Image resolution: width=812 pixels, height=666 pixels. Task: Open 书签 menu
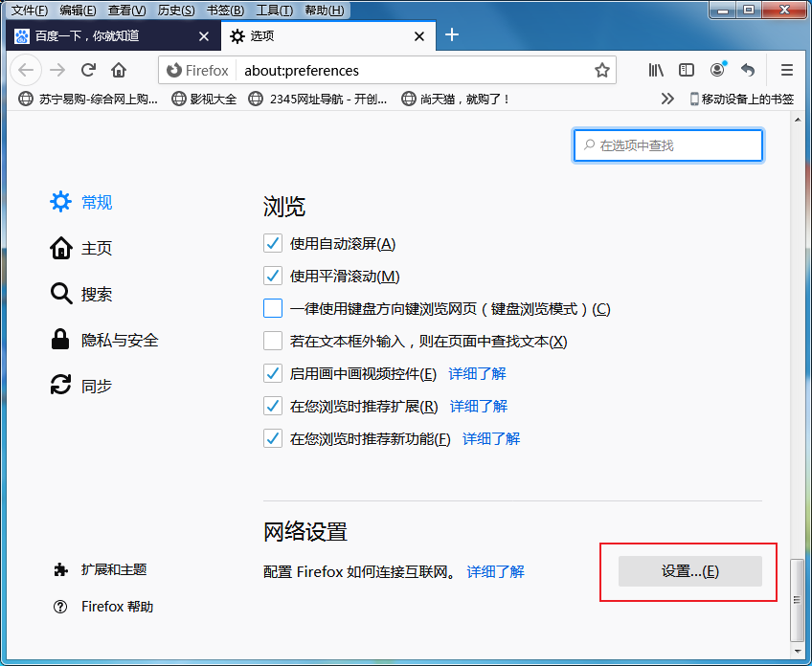225,10
